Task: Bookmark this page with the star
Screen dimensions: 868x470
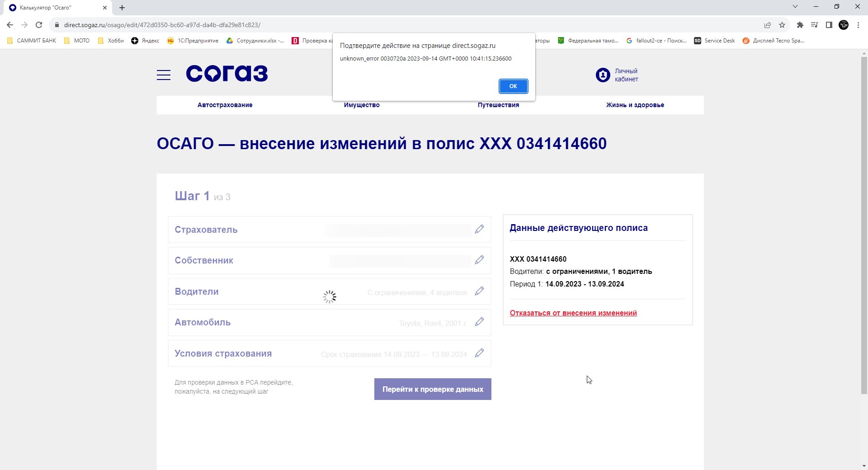Action: pos(782,25)
